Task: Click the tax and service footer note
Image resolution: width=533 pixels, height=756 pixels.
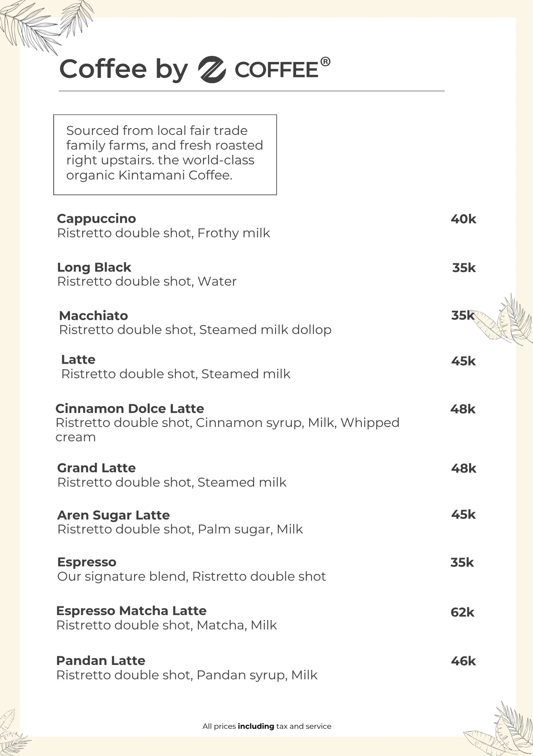Action: coord(267,726)
